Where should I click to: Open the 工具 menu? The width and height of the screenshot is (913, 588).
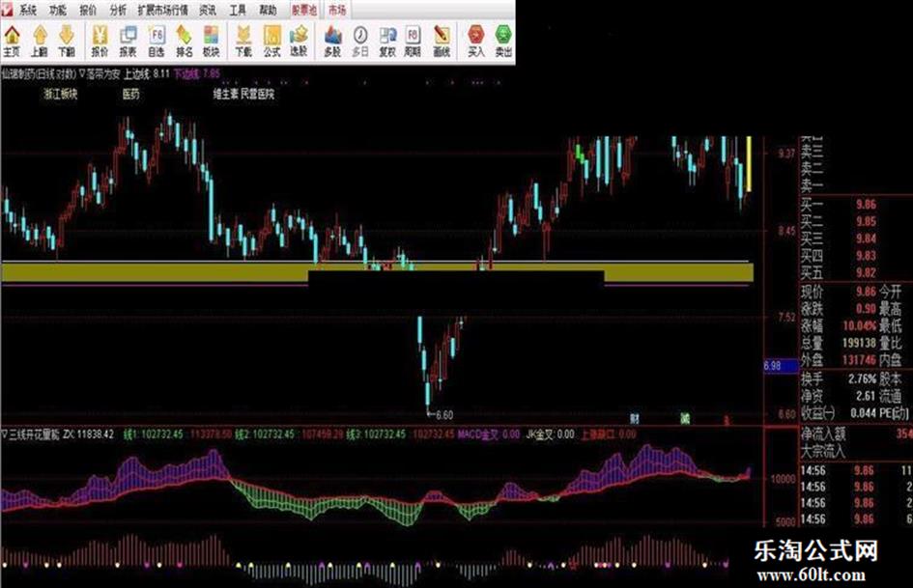(238, 10)
